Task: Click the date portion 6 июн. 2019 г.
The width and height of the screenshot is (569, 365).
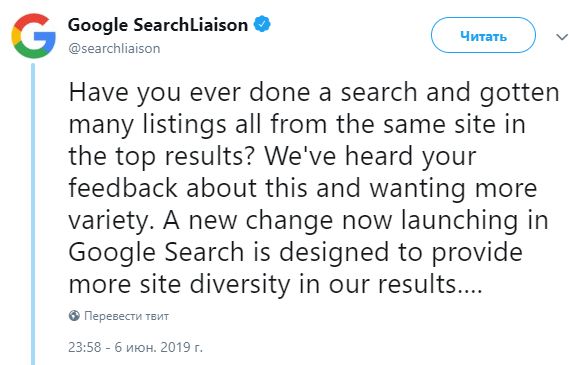Action: 158,347
